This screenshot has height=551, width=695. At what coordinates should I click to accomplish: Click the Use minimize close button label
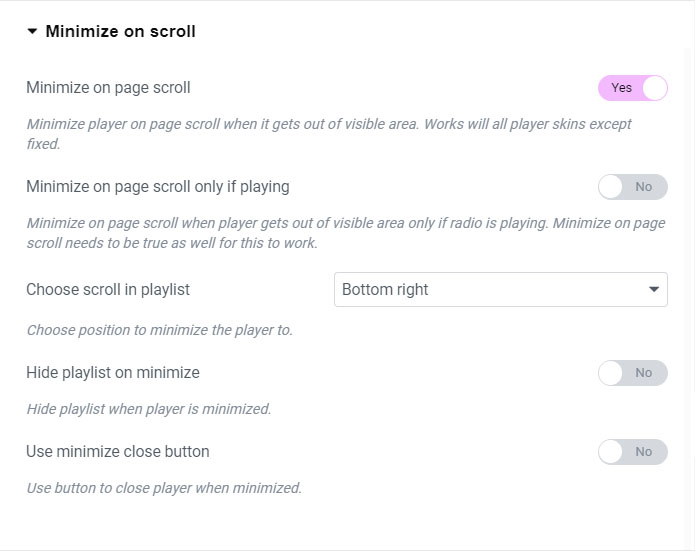point(118,452)
